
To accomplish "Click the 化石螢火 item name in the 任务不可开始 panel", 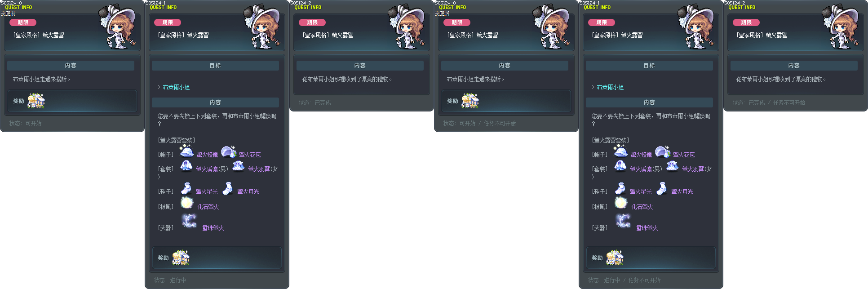I will 642,207.
